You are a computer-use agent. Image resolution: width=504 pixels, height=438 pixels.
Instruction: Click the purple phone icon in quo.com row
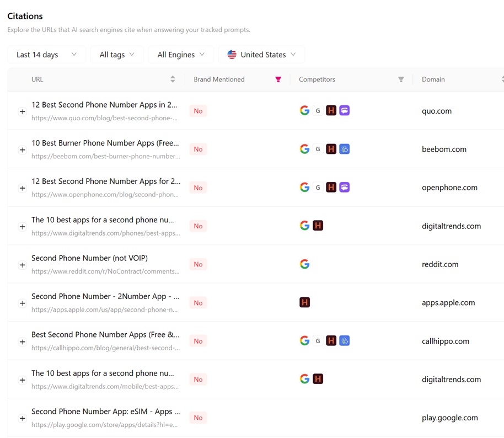pos(344,110)
